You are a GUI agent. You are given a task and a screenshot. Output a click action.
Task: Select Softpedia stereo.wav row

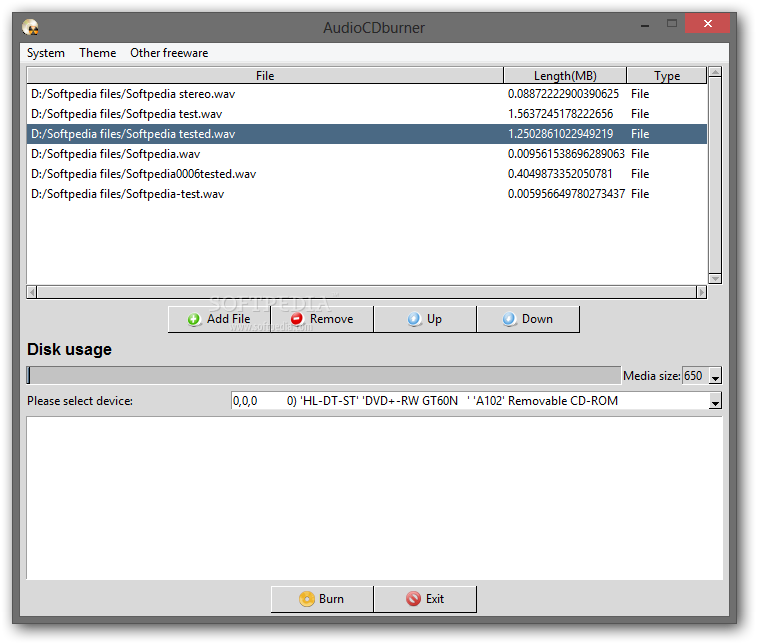point(367,94)
